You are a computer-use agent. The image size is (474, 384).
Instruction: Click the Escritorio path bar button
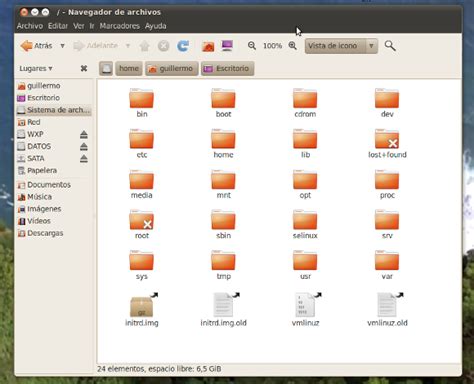coord(227,69)
